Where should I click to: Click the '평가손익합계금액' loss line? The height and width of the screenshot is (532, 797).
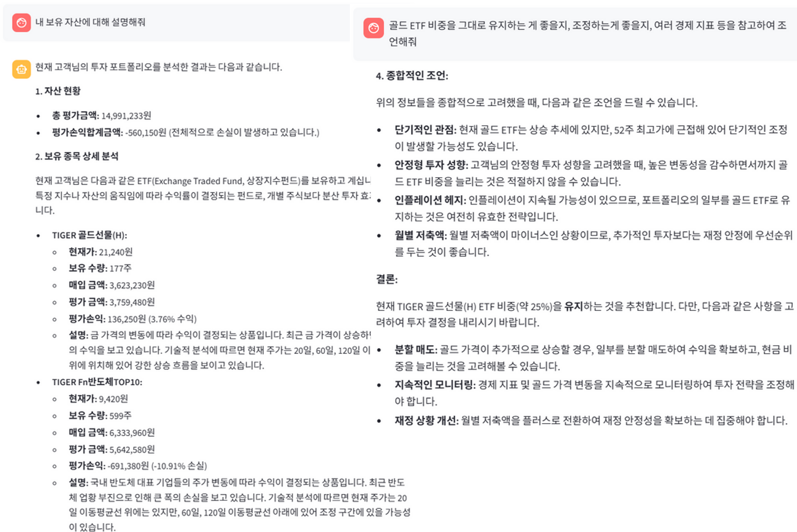(186, 132)
